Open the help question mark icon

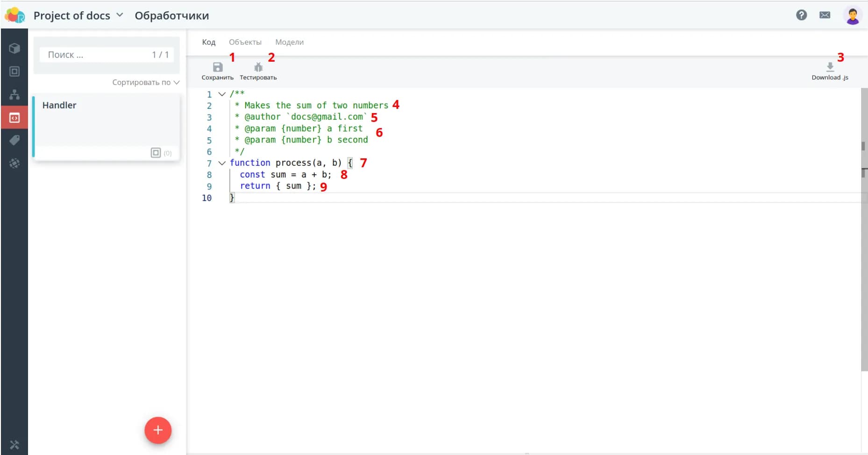[801, 15]
